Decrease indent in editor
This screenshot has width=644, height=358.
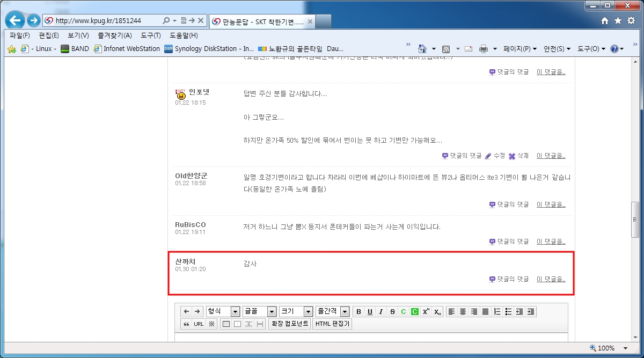point(519,311)
